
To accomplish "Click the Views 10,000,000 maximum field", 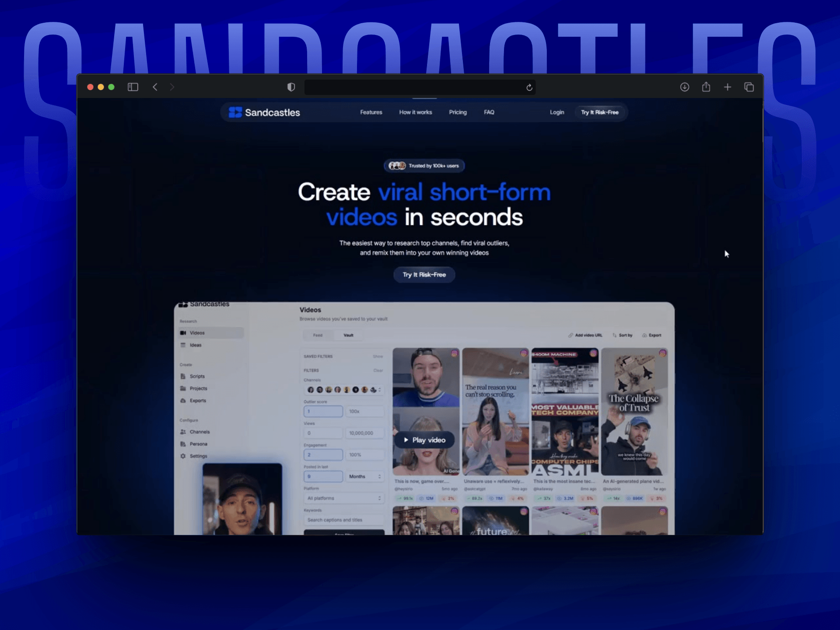I will point(365,433).
